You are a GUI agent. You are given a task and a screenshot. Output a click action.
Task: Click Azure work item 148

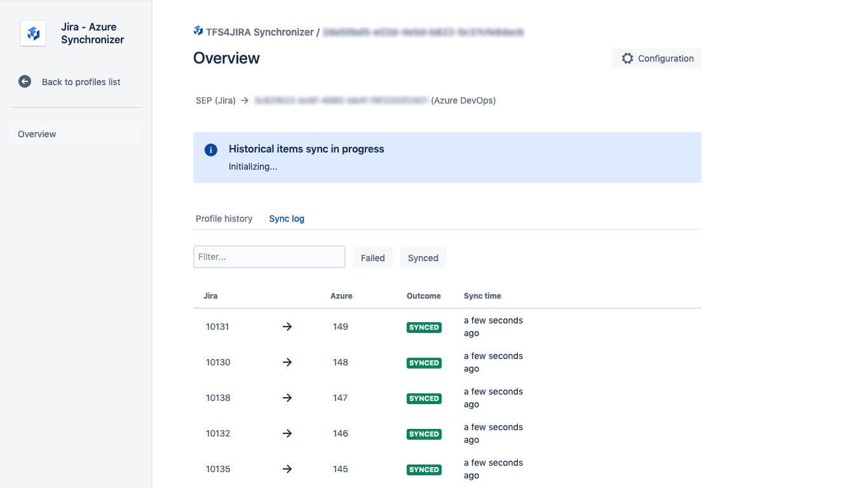tap(341, 362)
